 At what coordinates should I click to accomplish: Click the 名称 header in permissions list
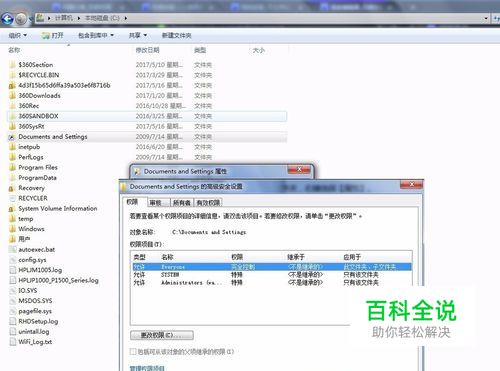point(167,257)
